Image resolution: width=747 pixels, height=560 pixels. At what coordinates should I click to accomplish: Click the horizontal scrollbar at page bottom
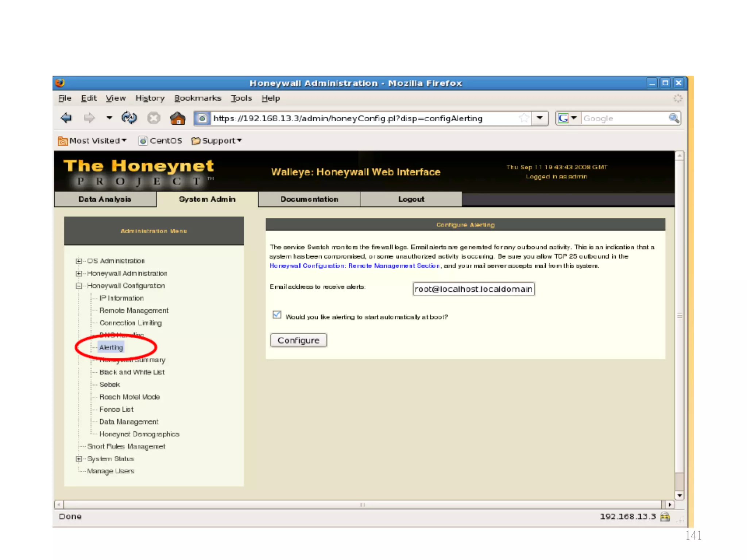(x=362, y=505)
